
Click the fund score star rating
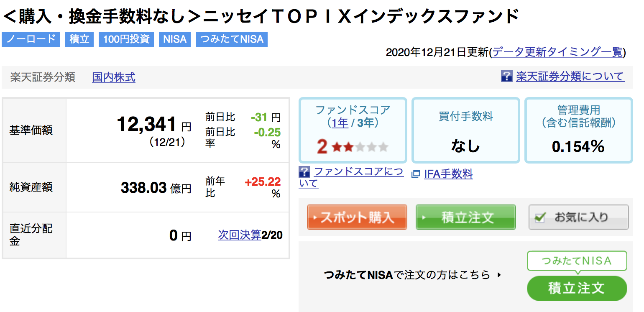click(360, 147)
